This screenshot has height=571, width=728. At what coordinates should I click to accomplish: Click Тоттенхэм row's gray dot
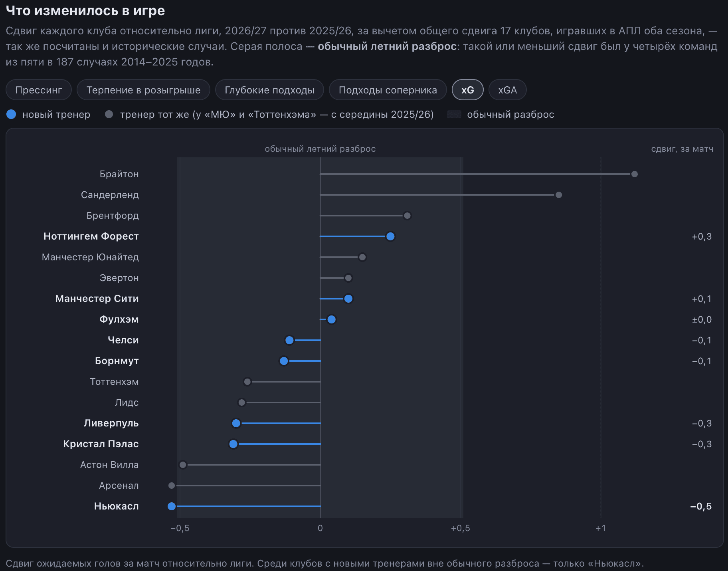click(247, 382)
